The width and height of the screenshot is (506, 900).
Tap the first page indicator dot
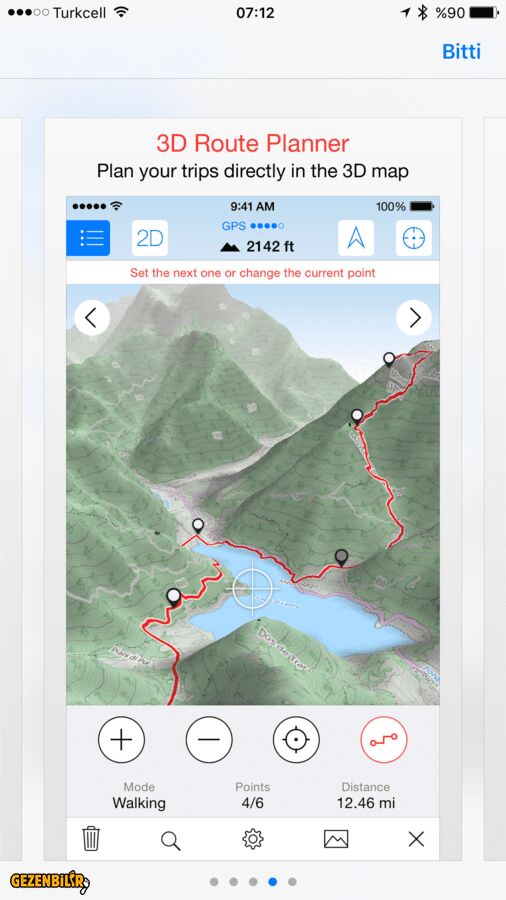point(214,882)
